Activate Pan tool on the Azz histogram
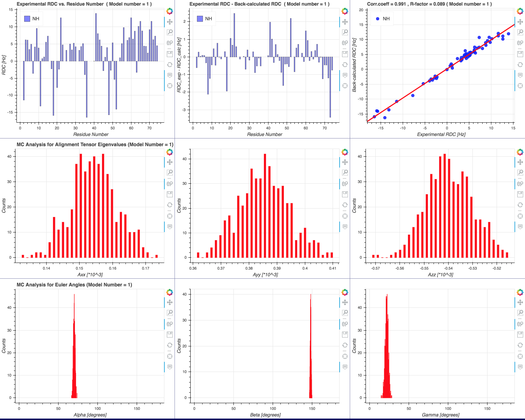The height and width of the screenshot is (420, 525). coord(520,162)
